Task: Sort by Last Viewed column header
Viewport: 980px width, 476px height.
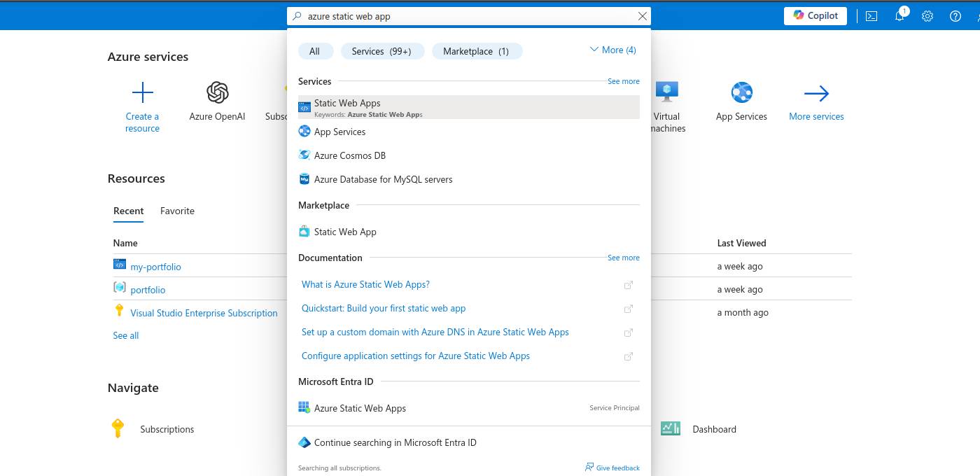Action: (x=741, y=243)
